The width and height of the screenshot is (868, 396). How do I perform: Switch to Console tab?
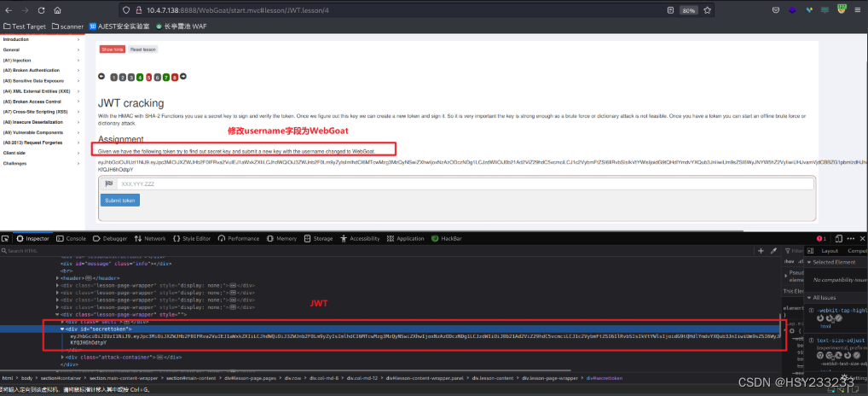pos(72,239)
